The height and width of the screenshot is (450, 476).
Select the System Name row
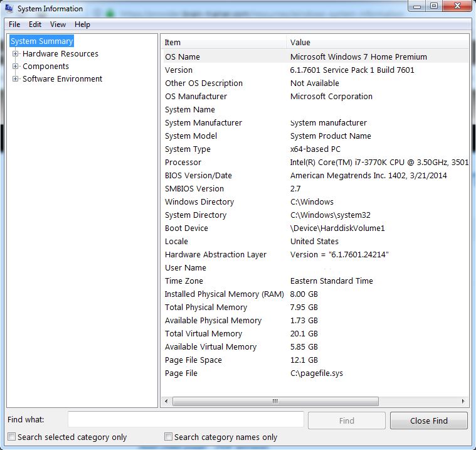(x=315, y=110)
